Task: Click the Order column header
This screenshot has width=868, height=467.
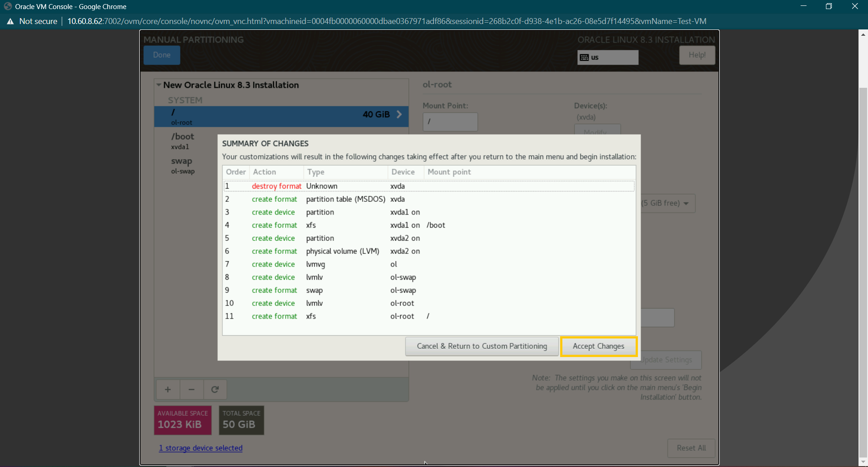Action: tap(236, 172)
